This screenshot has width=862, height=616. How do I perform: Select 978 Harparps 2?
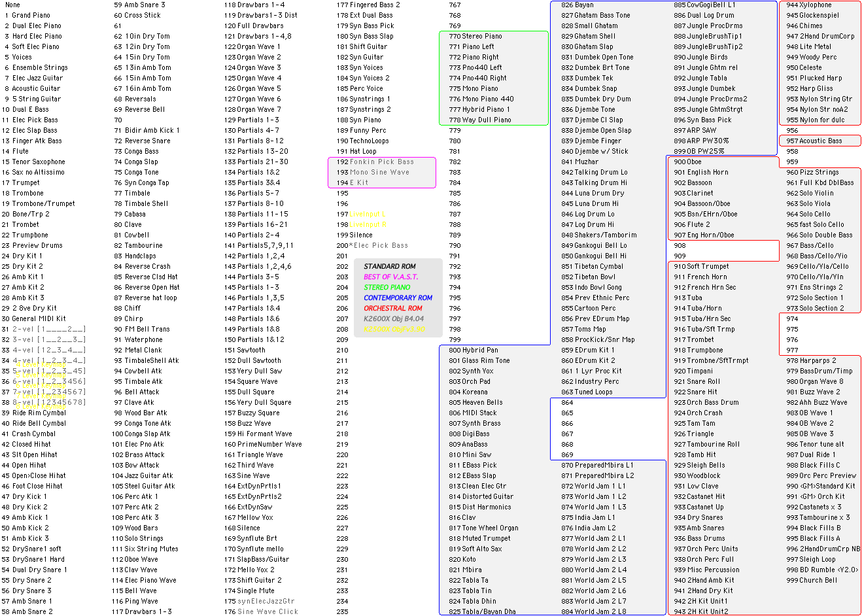(811, 360)
